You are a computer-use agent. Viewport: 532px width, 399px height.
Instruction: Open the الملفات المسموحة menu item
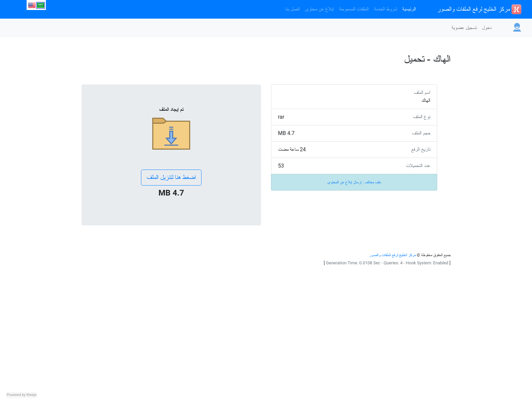[354, 9]
